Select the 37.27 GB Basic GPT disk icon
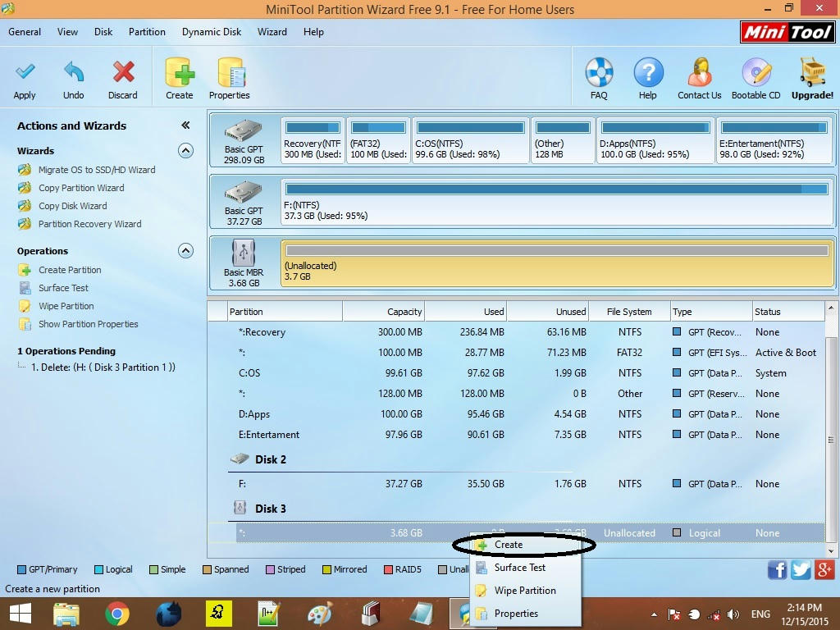 (244, 192)
